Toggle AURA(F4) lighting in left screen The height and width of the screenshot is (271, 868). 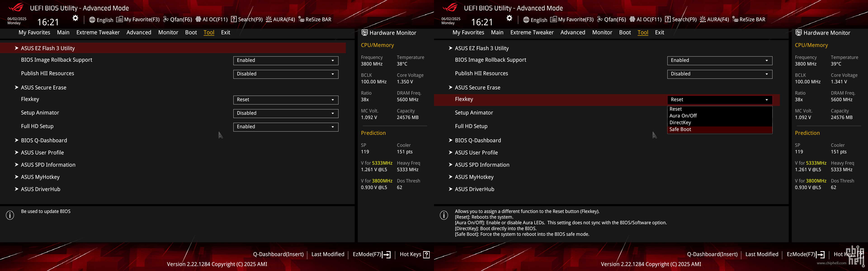[280, 19]
